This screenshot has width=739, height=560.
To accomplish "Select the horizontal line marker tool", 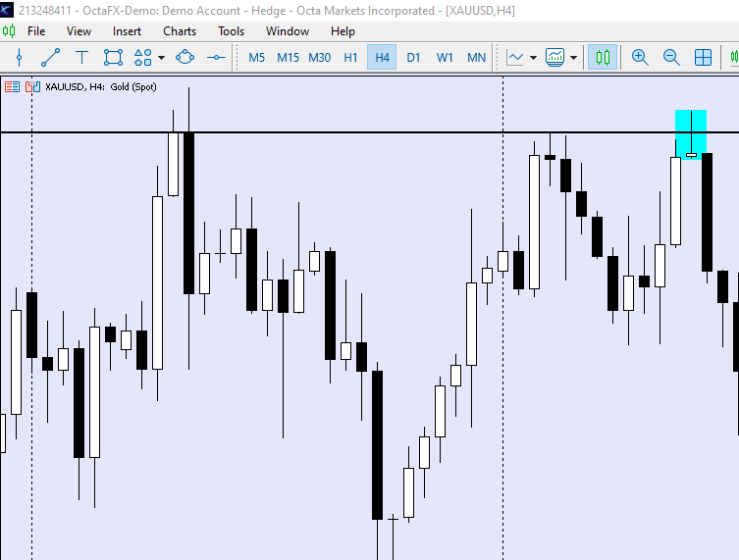I will pos(216,58).
